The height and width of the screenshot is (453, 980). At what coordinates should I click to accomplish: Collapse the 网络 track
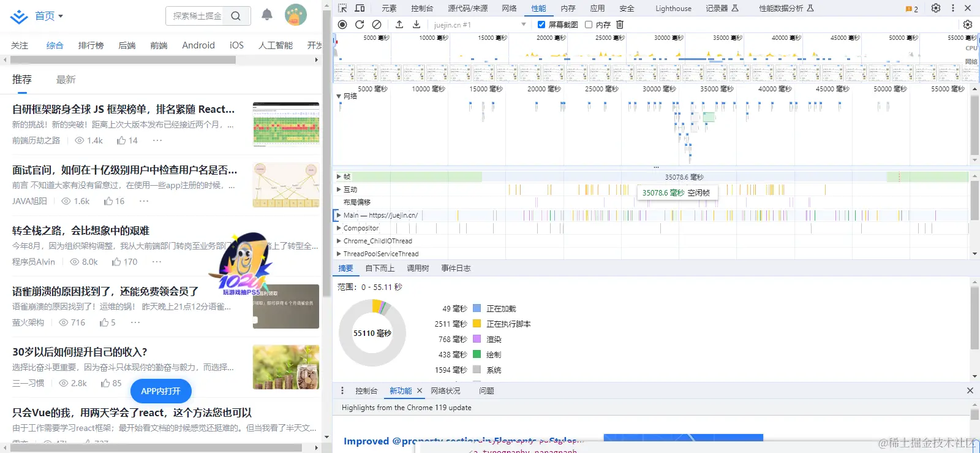pyautogui.click(x=339, y=96)
